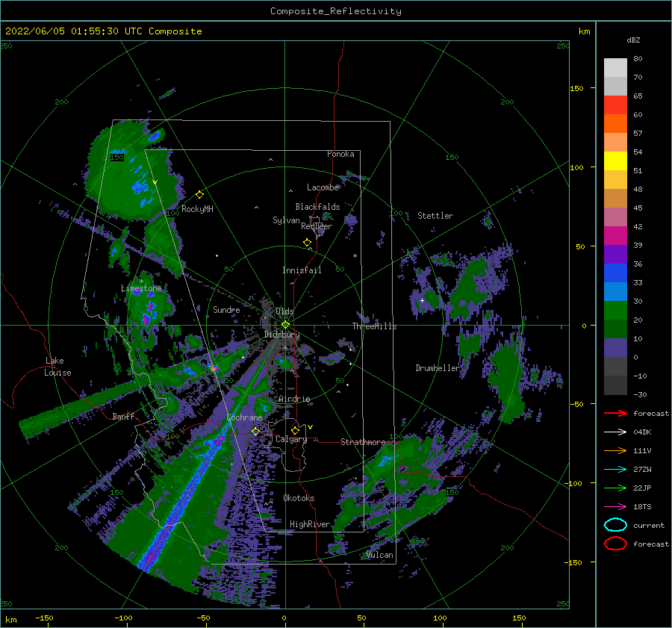
Task: Click the Strathmore town label
Action: pyautogui.click(x=363, y=442)
